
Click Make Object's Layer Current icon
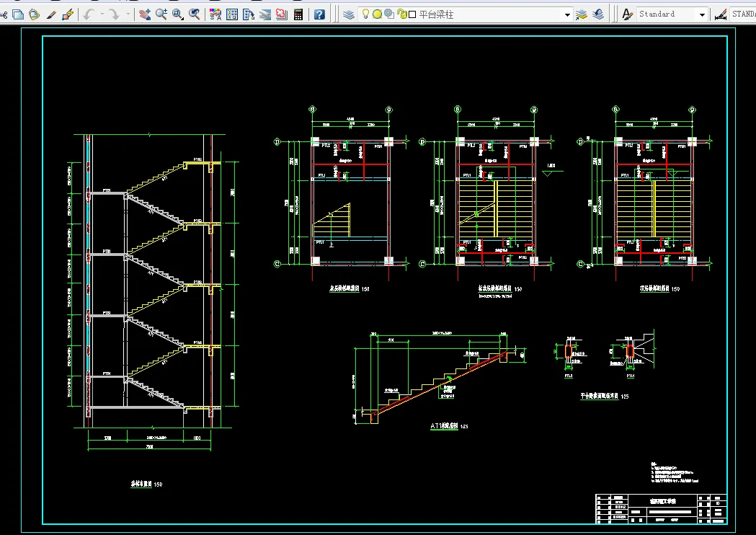click(x=582, y=14)
